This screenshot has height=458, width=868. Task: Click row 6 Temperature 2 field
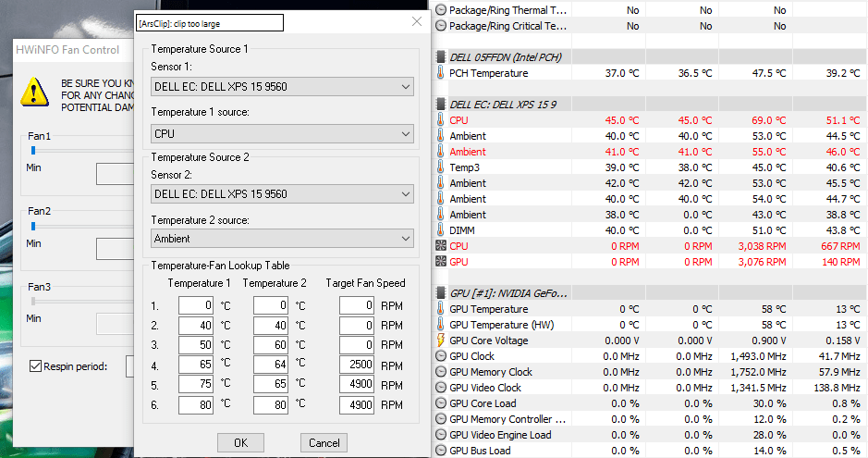click(x=271, y=405)
